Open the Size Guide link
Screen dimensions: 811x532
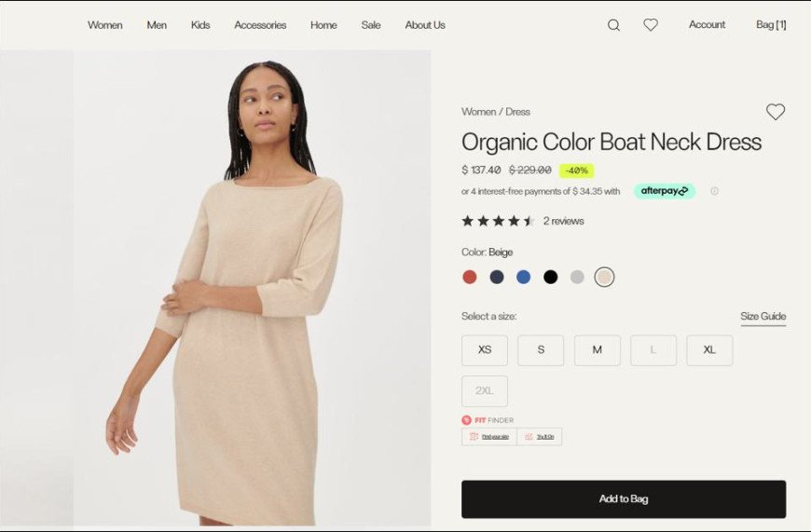pos(763,317)
